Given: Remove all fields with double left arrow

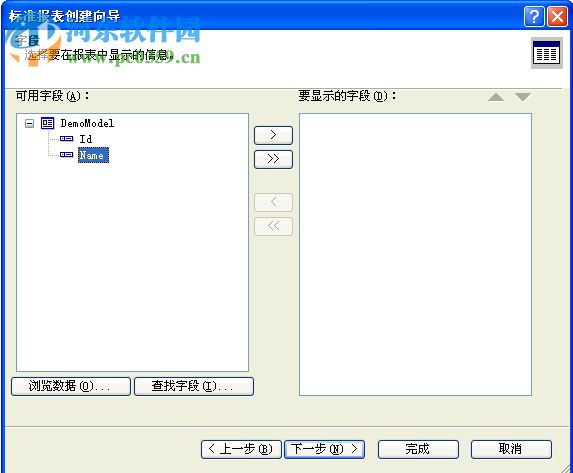Looking at the screenshot, I should coord(273,226).
